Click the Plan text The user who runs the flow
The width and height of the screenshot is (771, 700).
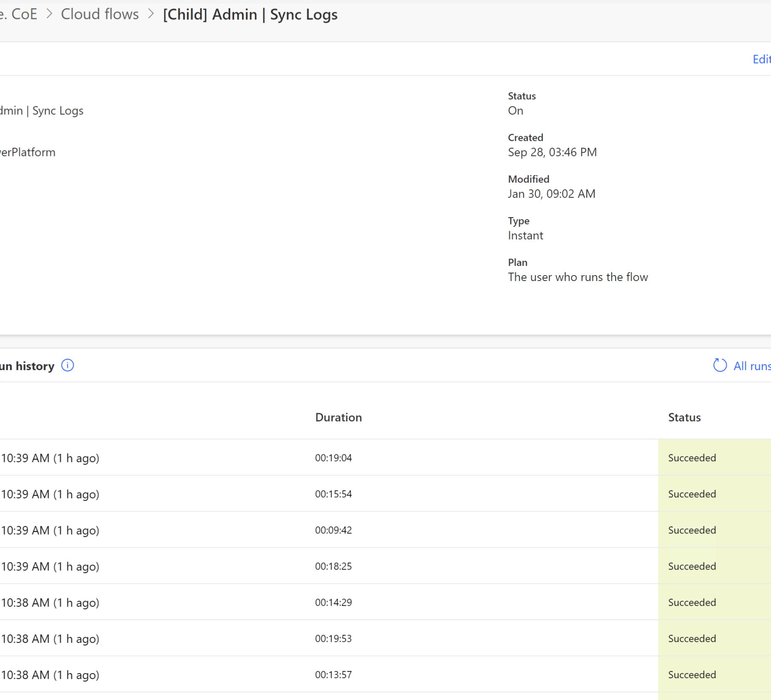[x=578, y=277]
